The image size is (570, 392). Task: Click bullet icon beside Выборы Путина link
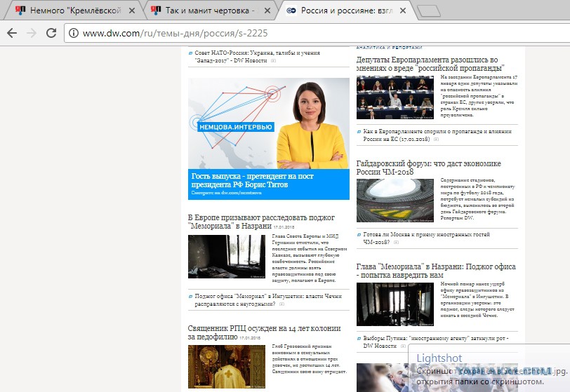[x=359, y=338]
